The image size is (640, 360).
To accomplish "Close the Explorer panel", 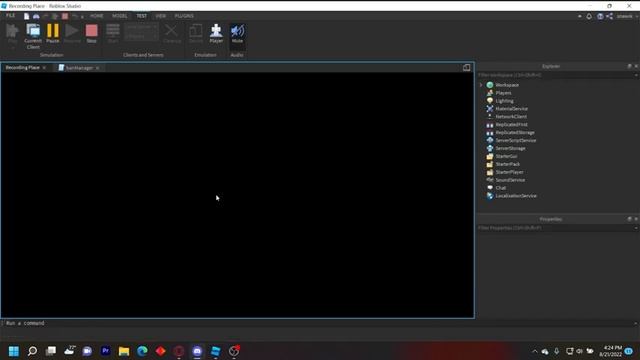I will tap(636, 66).
